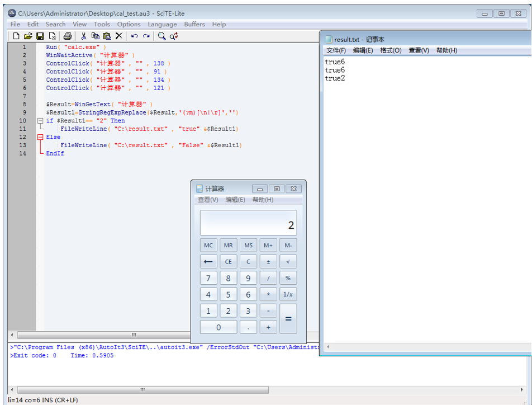This screenshot has width=532, height=405.
Task: Click the New file icon in SciTE toolbar
Action: pos(16,36)
